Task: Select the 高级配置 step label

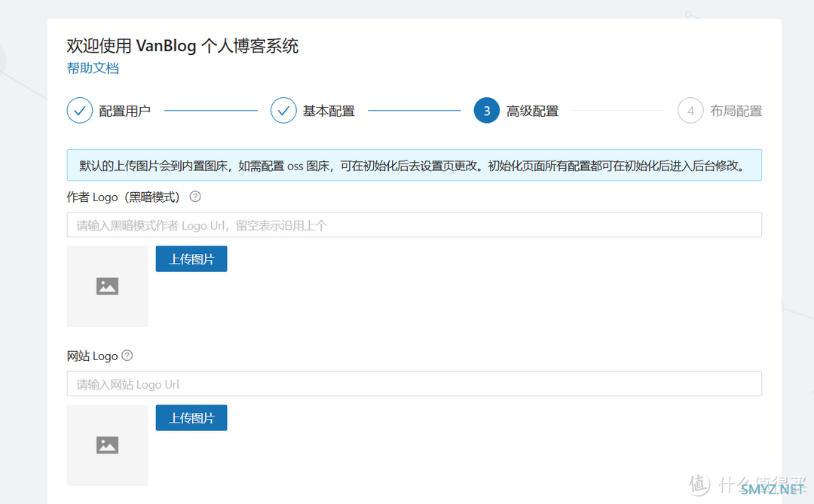Action: click(x=533, y=111)
